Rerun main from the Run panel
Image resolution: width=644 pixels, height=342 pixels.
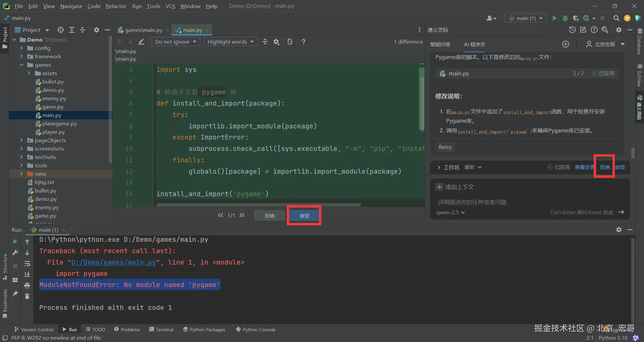click(15, 241)
